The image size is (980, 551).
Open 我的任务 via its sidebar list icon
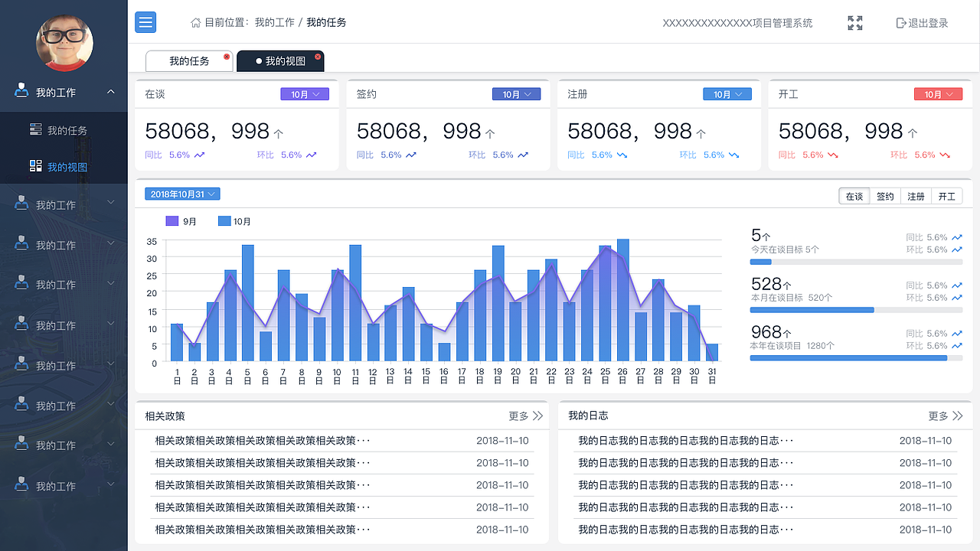[x=36, y=129]
